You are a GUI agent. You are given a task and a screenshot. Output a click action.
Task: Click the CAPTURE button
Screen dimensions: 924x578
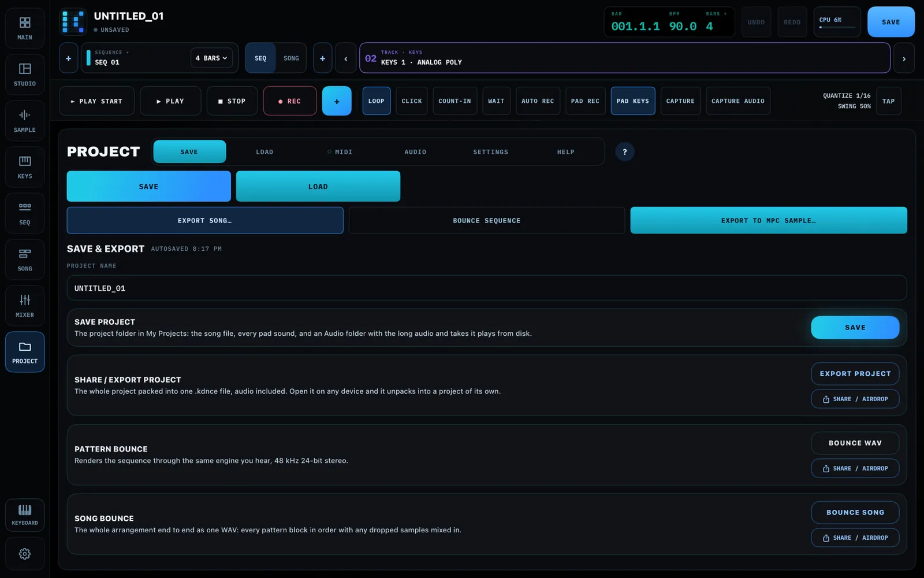(x=680, y=101)
